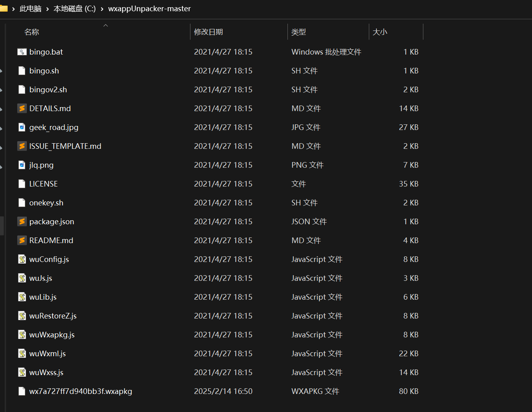This screenshot has width=532, height=412.
Task: Navigate to 此电脑 in the breadcrumb
Action: pyautogui.click(x=30, y=9)
